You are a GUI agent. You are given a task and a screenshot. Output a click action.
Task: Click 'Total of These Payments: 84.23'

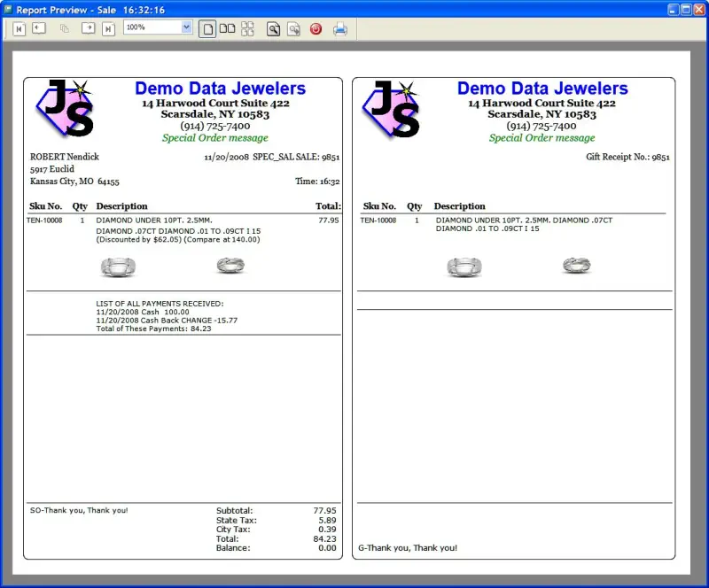(x=153, y=329)
